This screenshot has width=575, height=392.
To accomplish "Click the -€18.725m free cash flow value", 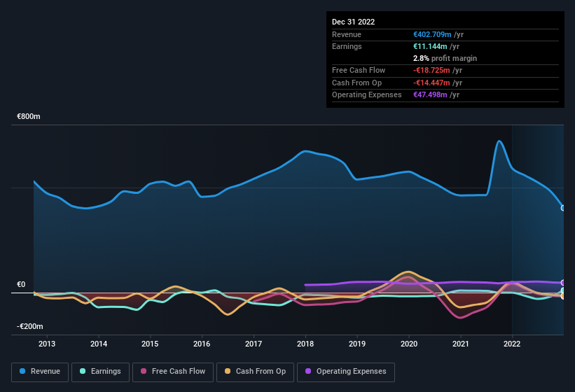I will pyautogui.click(x=431, y=70).
